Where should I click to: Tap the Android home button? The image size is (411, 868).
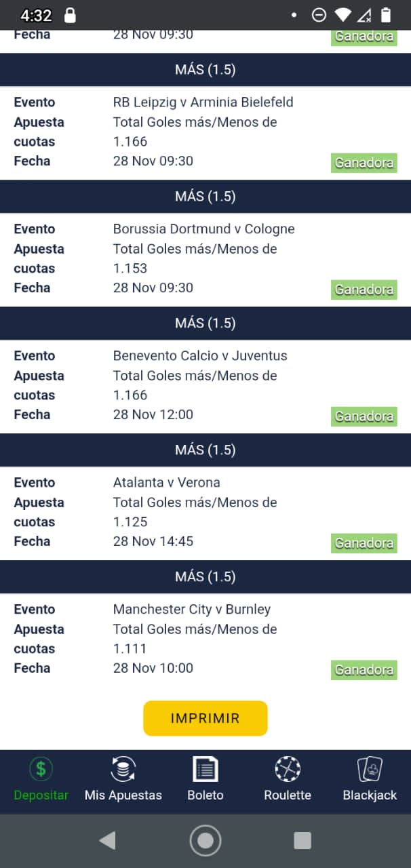click(206, 840)
